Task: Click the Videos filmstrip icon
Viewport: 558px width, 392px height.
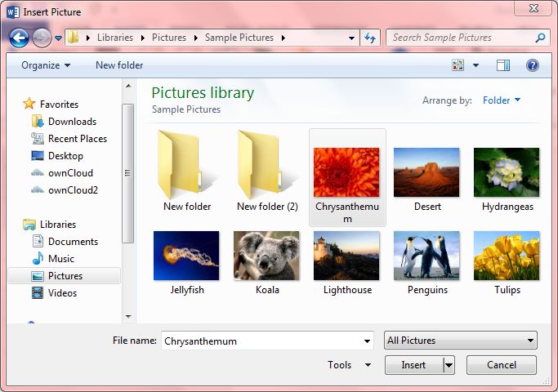Action: 38,292
